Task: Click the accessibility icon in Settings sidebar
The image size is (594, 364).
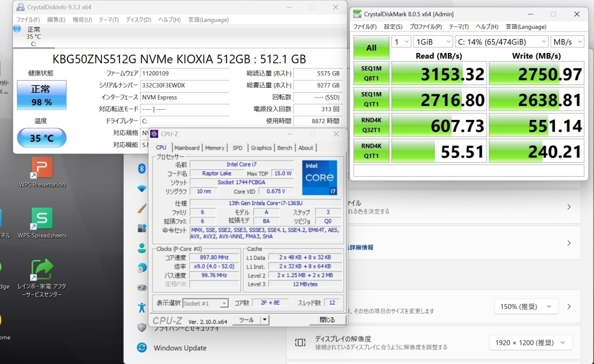Action: coord(141,307)
